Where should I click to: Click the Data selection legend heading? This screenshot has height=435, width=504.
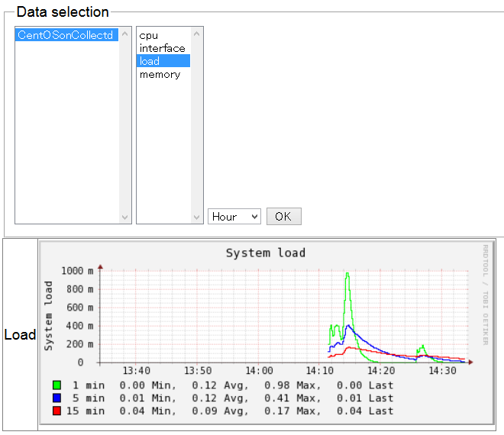[63, 12]
